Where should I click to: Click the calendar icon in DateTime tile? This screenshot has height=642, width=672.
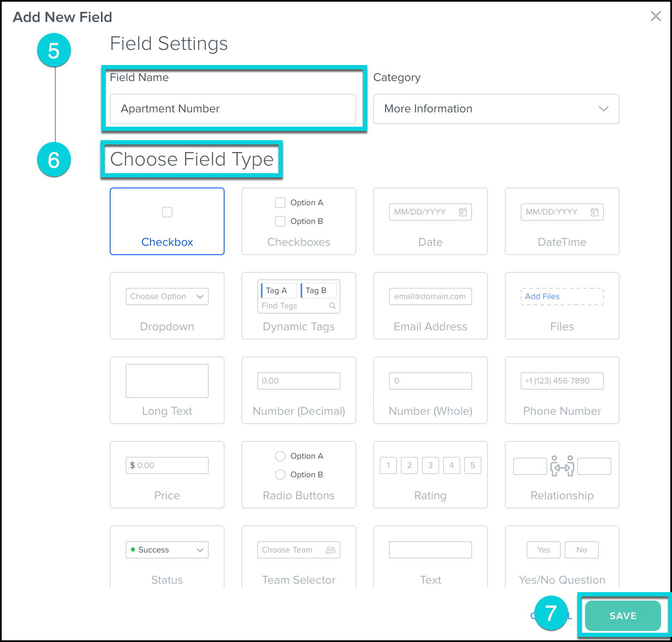(x=594, y=212)
